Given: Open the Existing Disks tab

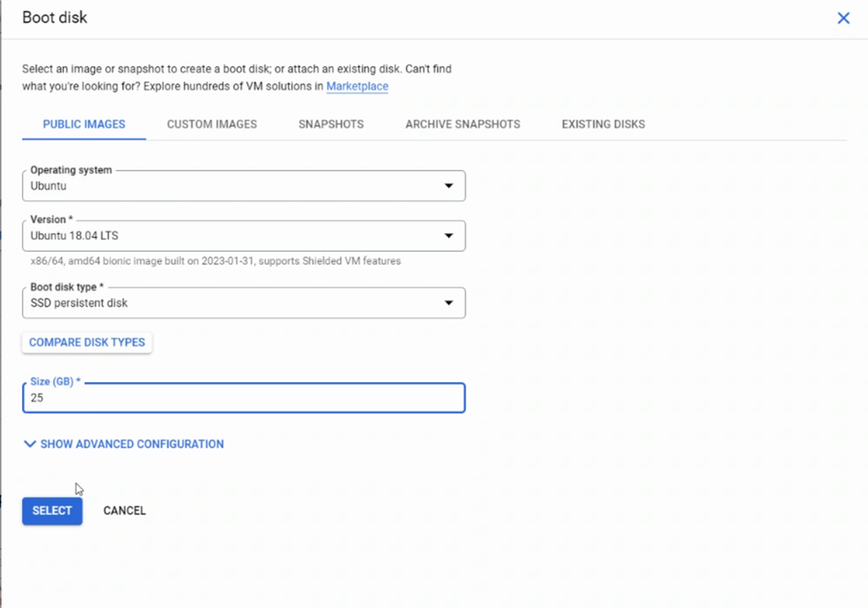Looking at the screenshot, I should click(x=602, y=124).
